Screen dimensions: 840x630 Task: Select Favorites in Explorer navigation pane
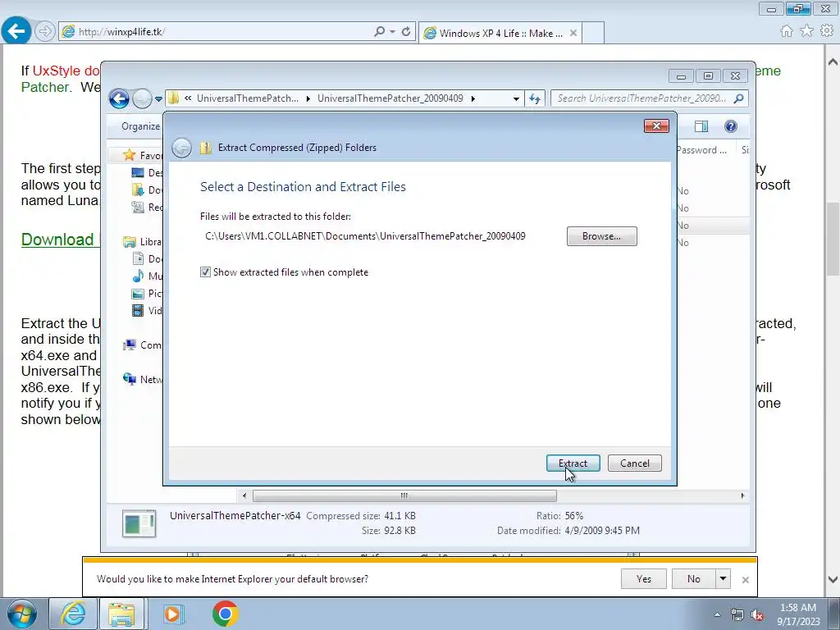pos(143,155)
